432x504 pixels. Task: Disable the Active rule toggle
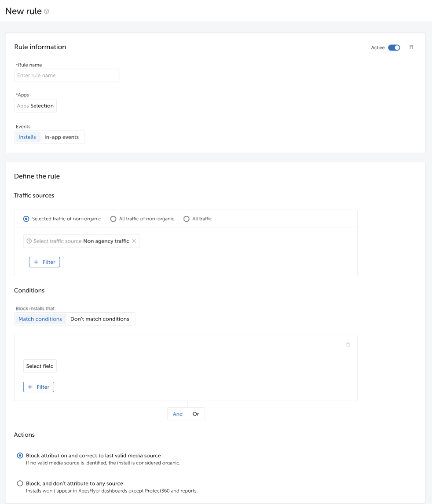(x=395, y=47)
